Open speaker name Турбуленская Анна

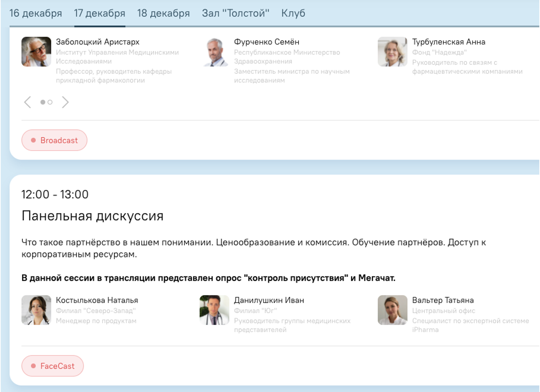(449, 42)
